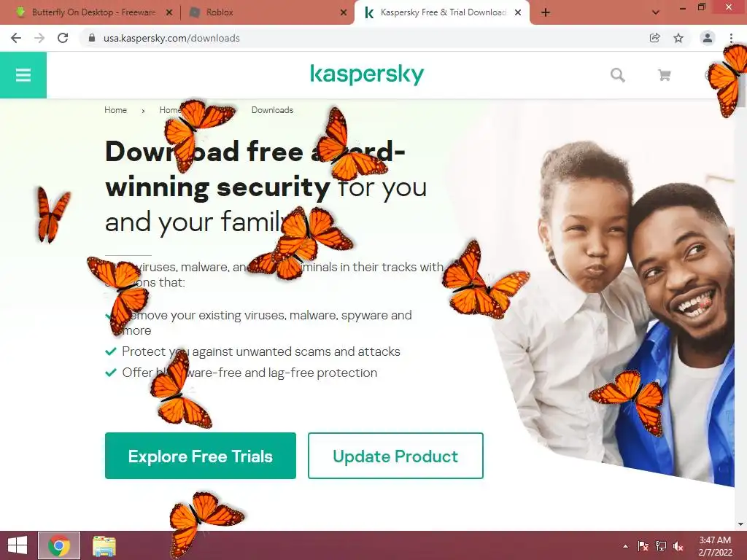Switch to Butterfly On Desktop tab
747x560 pixels.
(x=93, y=12)
